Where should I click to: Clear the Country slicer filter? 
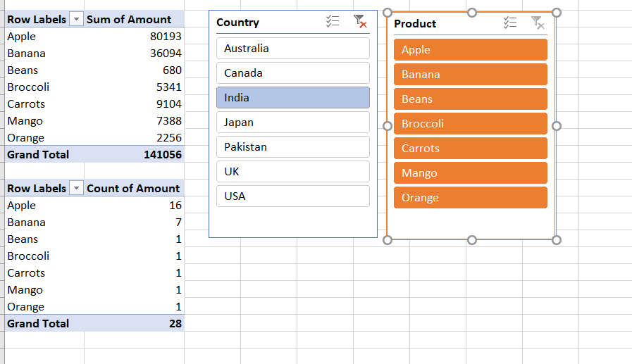[x=360, y=22]
